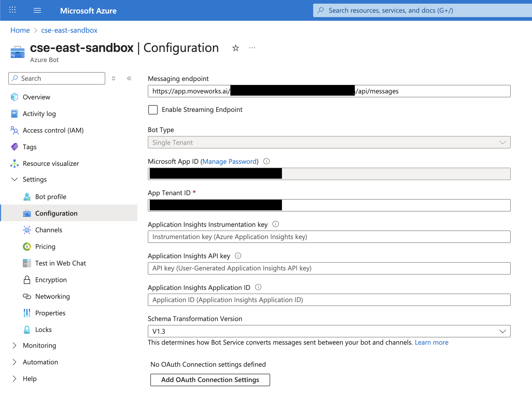Click Instrumentation key info icon
This screenshot has height=408, width=532.
(x=276, y=224)
